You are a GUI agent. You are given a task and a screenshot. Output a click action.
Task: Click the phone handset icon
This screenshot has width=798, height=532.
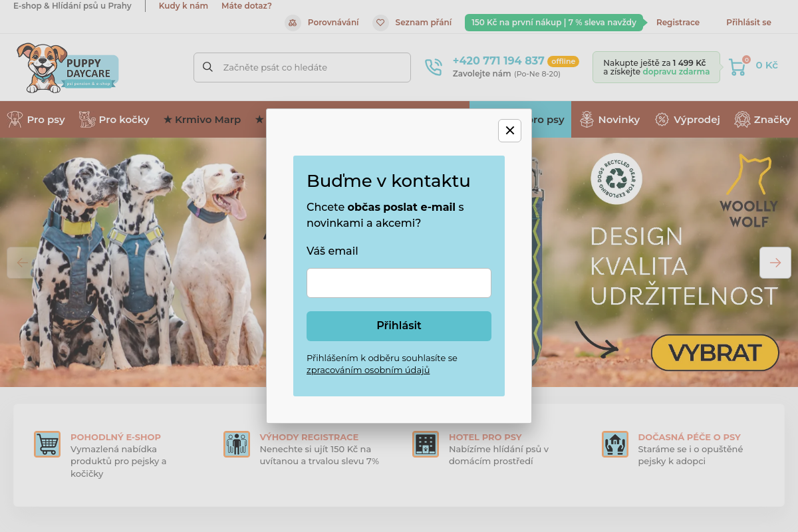click(x=434, y=67)
